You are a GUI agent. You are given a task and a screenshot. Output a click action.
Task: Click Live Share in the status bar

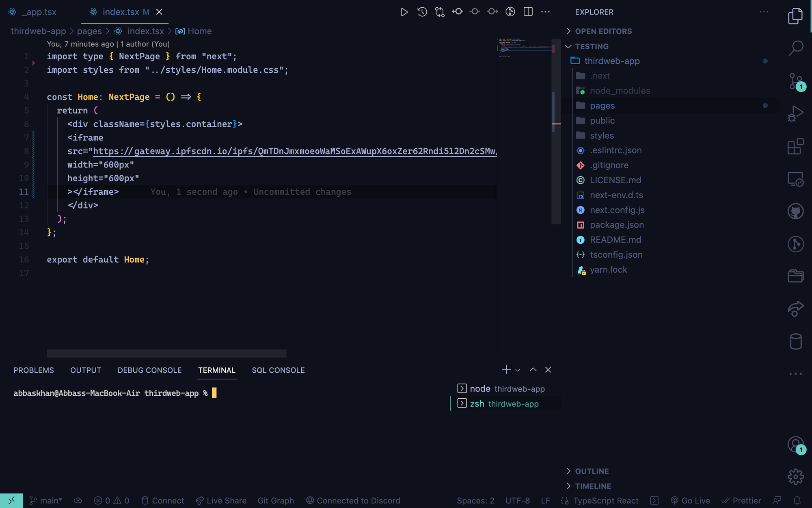pos(221,501)
